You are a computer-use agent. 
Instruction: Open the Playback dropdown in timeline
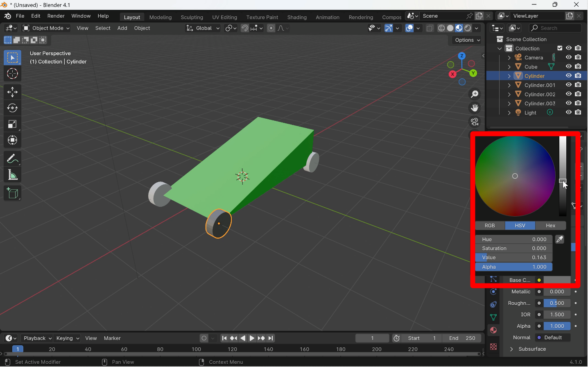click(38, 338)
